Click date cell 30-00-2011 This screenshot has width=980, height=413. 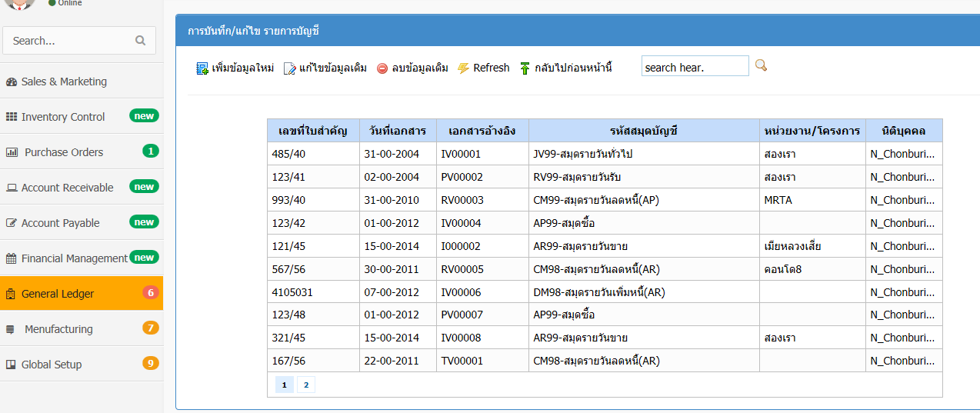[398, 269]
